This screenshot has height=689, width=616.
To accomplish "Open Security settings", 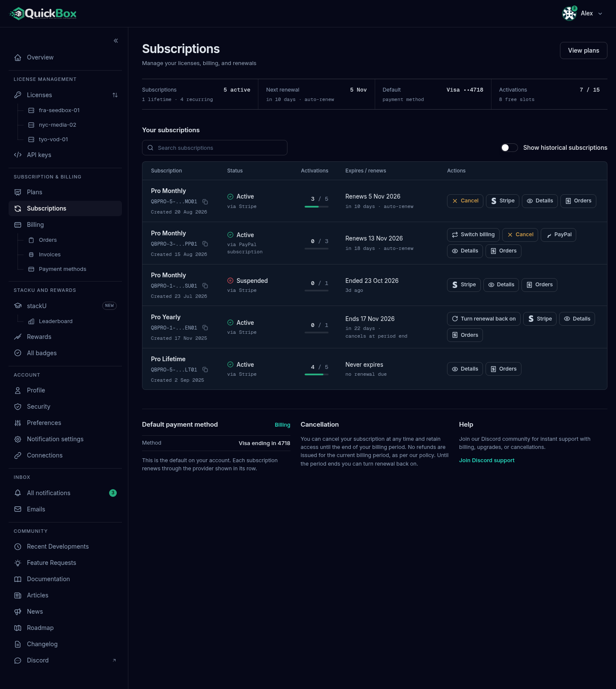I will click(65, 407).
